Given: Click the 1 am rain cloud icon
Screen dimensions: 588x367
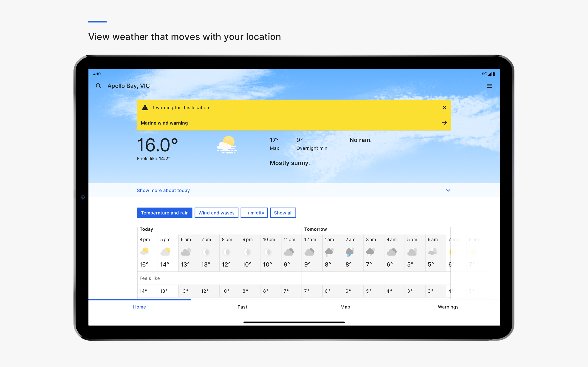Looking at the screenshot, I should pos(329,252).
